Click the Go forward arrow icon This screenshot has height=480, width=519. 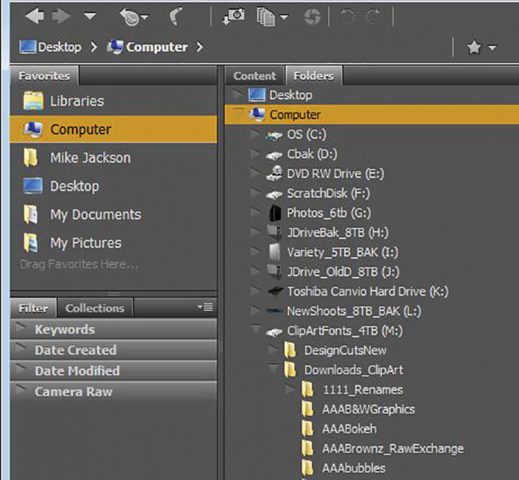coord(61,16)
